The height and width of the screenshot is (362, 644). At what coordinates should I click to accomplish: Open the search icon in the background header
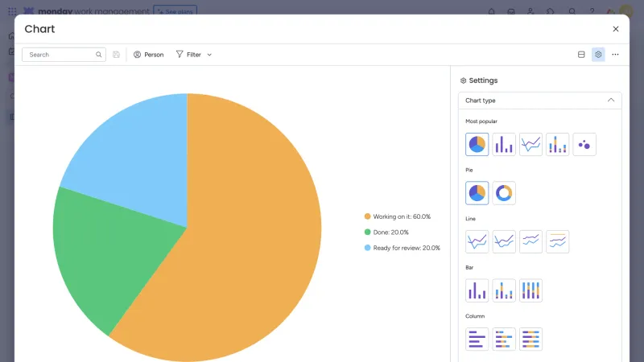[572, 11]
